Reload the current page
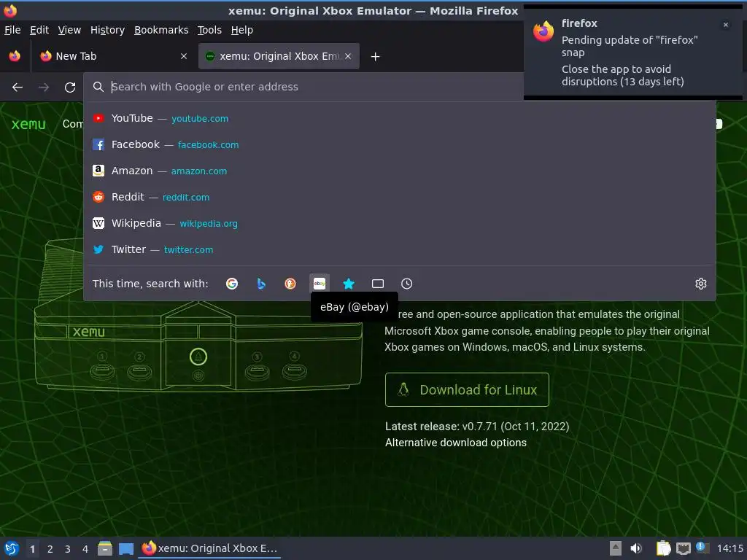747x560 pixels. [x=70, y=87]
